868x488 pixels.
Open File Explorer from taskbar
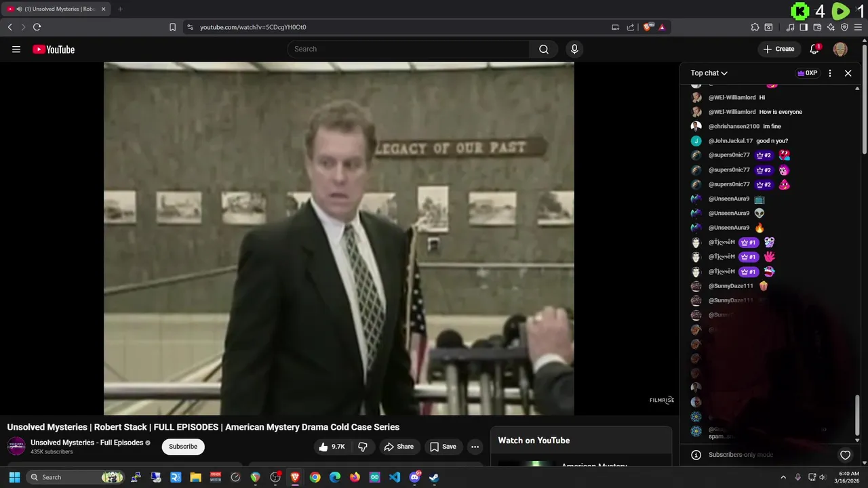click(x=195, y=477)
